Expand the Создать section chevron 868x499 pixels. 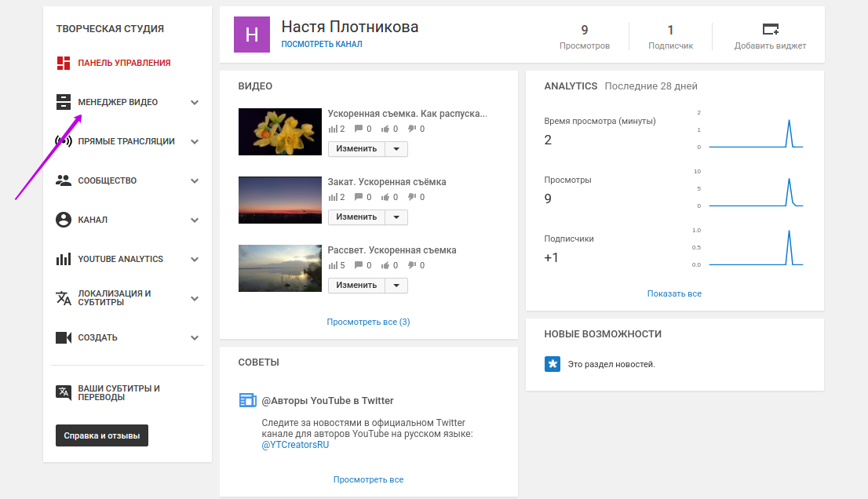point(195,338)
